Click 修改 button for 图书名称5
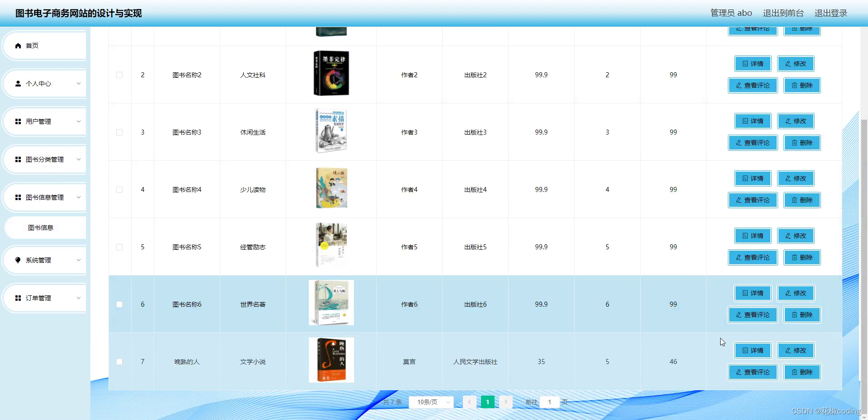Image resolution: width=868 pixels, height=420 pixels. click(x=796, y=236)
